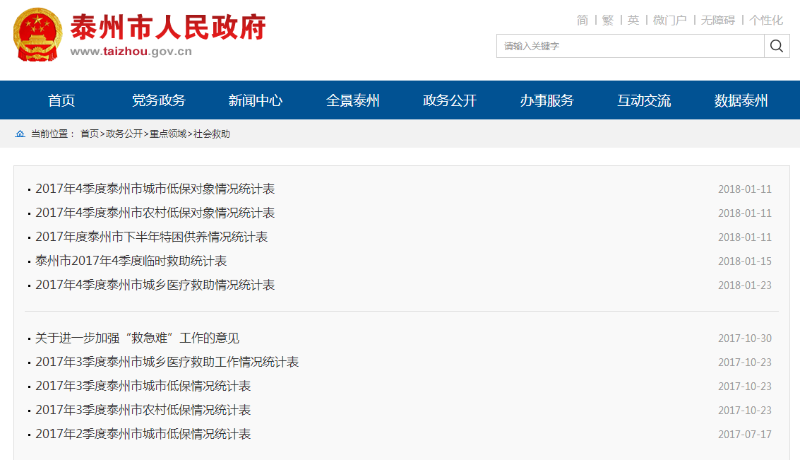Click the magnifier search icon

777,46
